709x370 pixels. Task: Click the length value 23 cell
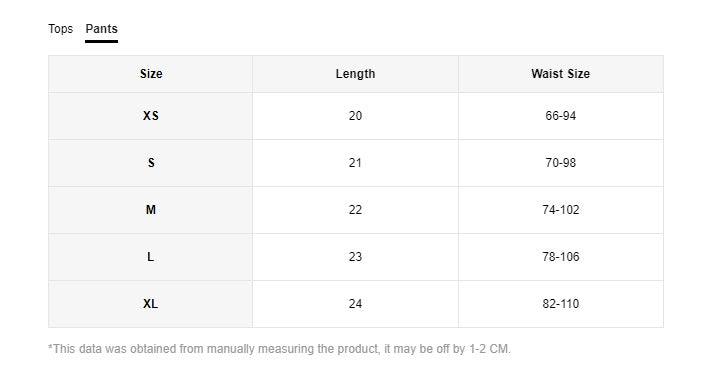(x=355, y=257)
